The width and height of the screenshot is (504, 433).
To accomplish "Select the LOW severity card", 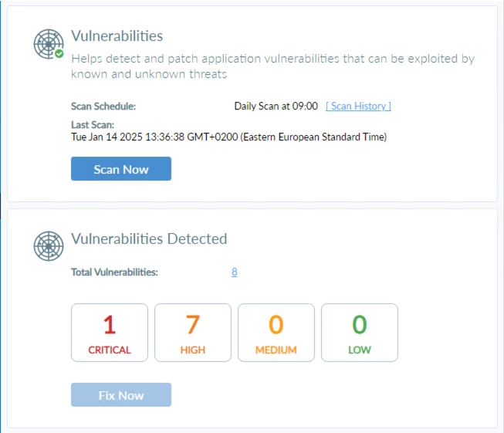I will [x=360, y=333].
